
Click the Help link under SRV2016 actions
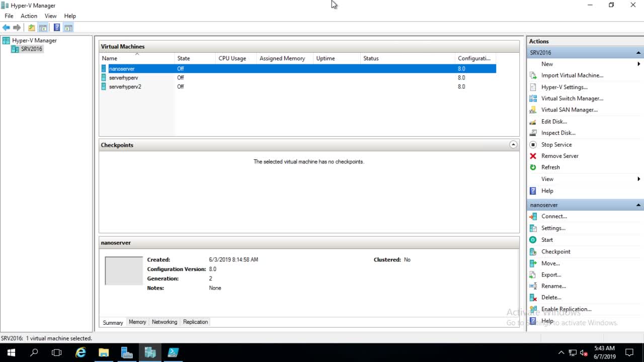[x=547, y=191]
